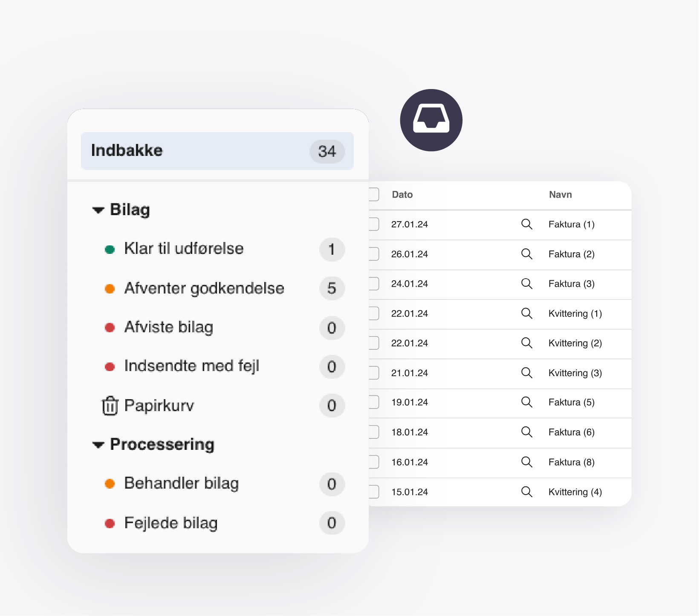Viewport: 699px width, 616px height.
Task: Show Indsendte med fejl
Action: pos(192,366)
